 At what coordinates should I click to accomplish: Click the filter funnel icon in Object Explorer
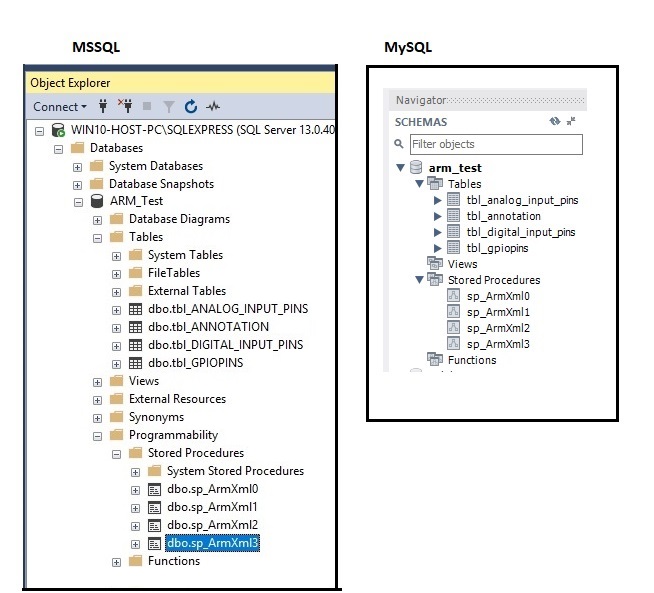click(x=168, y=106)
